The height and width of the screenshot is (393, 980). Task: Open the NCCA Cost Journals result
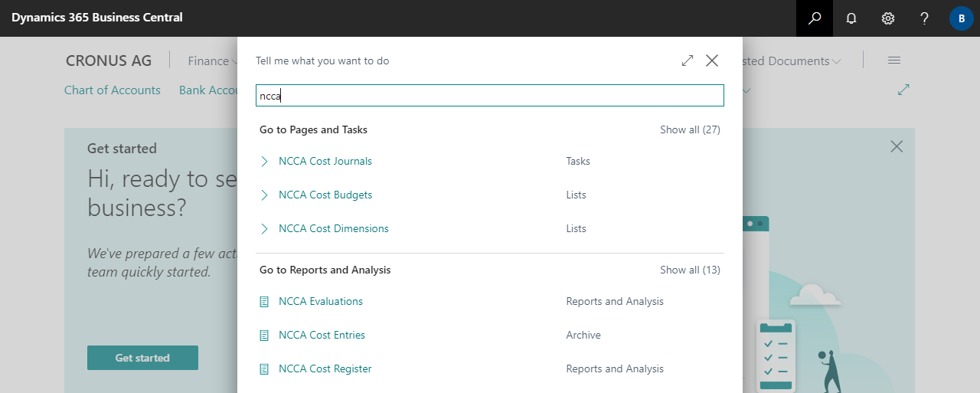pos(325,161)
